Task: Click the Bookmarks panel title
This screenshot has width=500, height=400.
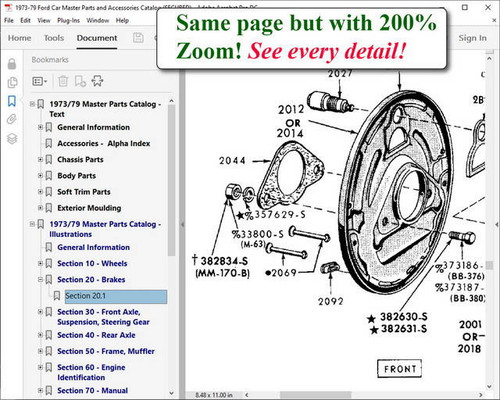Action: click(50, 60)
